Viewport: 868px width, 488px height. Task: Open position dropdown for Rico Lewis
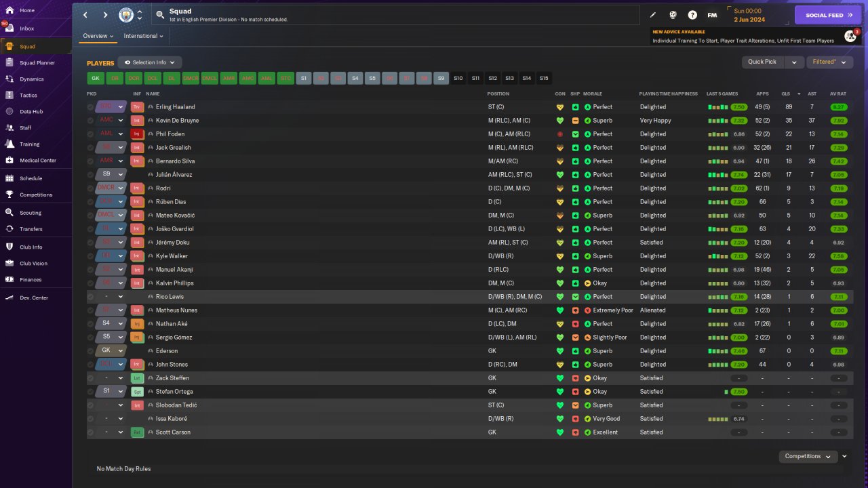[121, 297]
